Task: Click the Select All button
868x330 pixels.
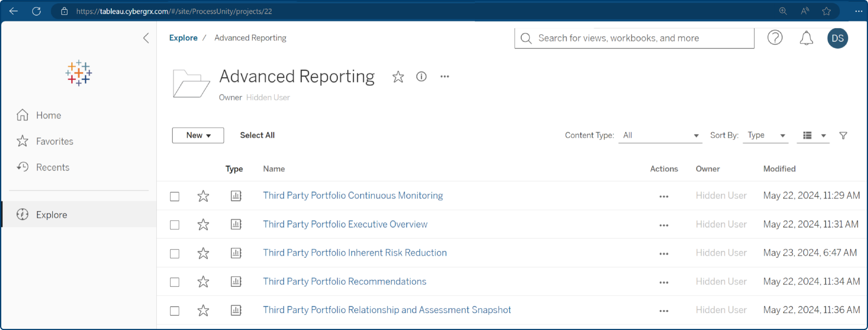Action: click(257, 135)
